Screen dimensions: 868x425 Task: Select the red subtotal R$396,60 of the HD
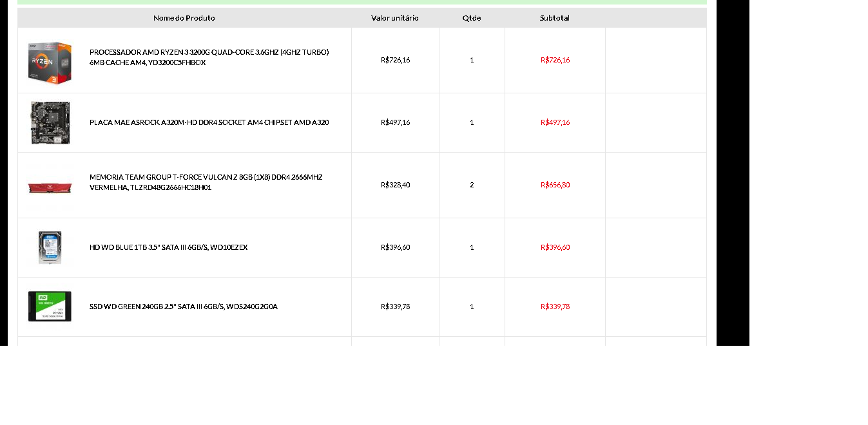pos(555,247)
